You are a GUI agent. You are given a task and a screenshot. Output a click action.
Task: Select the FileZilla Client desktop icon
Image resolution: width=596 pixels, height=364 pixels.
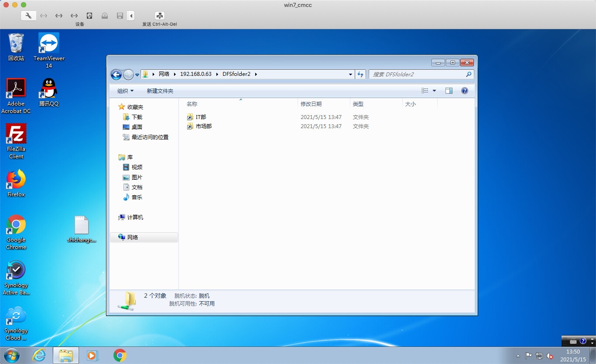(16, 141)
